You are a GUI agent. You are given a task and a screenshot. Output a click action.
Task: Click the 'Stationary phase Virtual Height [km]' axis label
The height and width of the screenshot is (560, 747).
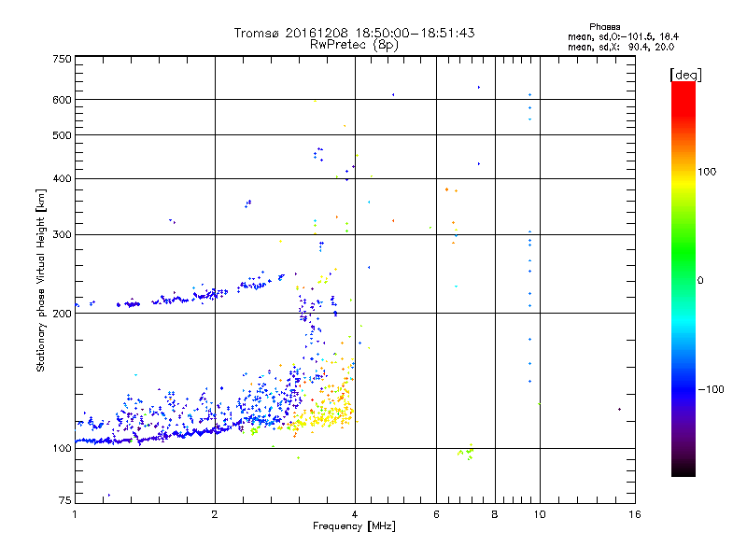click(x=41, y=280)
